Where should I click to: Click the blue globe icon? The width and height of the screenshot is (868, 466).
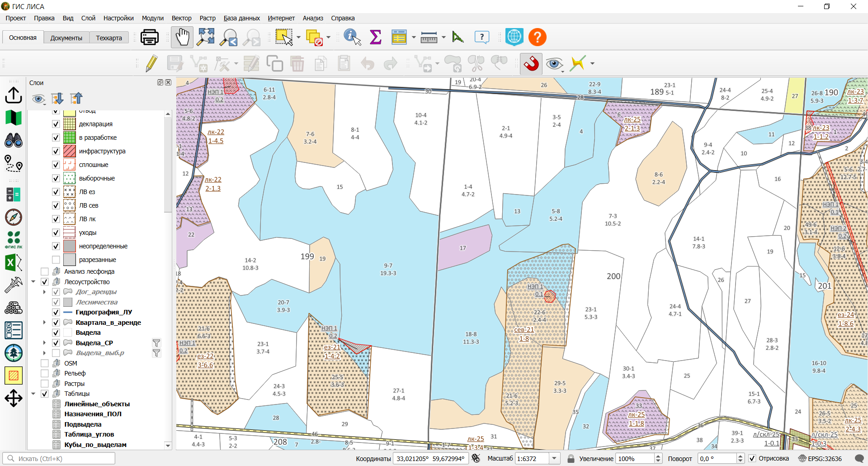pyautogui.click(x=514, y=37)
